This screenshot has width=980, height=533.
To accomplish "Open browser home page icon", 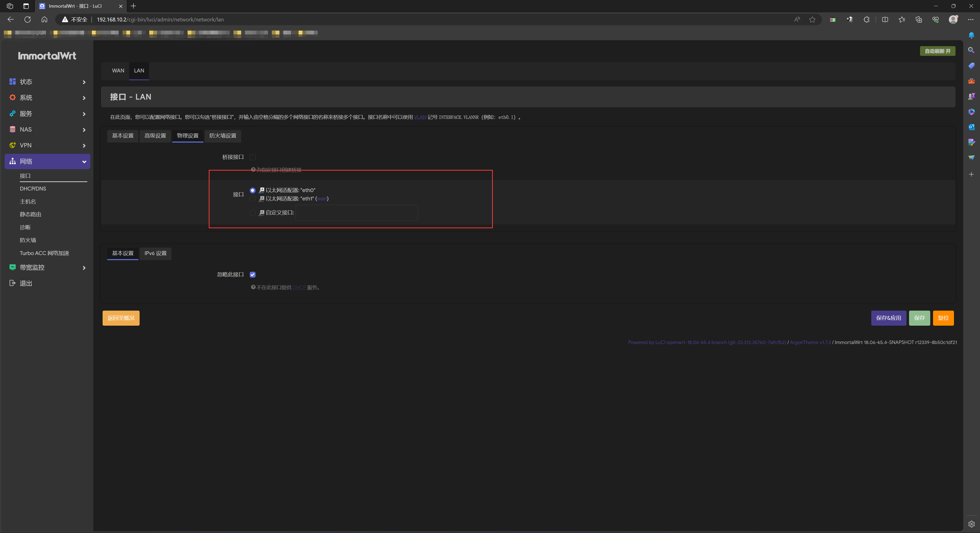I will pos(44,19).
